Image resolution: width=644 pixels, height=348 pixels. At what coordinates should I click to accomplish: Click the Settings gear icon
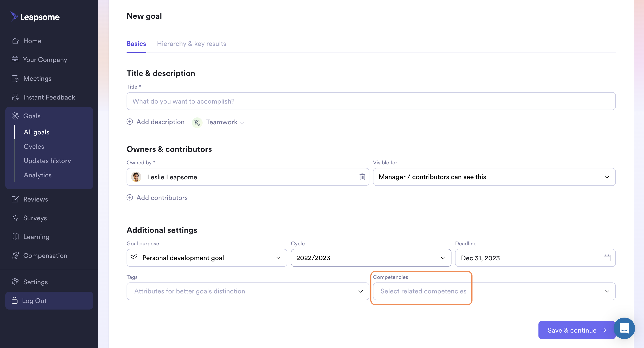pyautogui.click(x=15, y=282)
